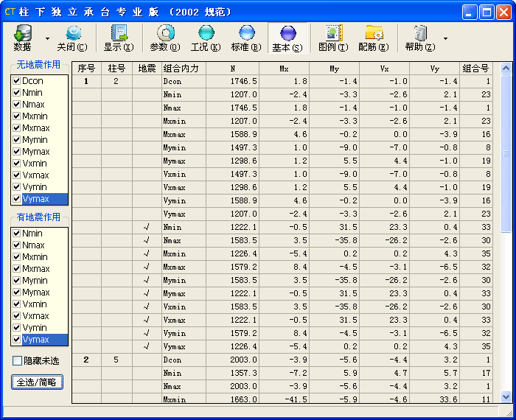Click the 组合内力 column header
The image size is (516, 420).
tap(184, 69)
